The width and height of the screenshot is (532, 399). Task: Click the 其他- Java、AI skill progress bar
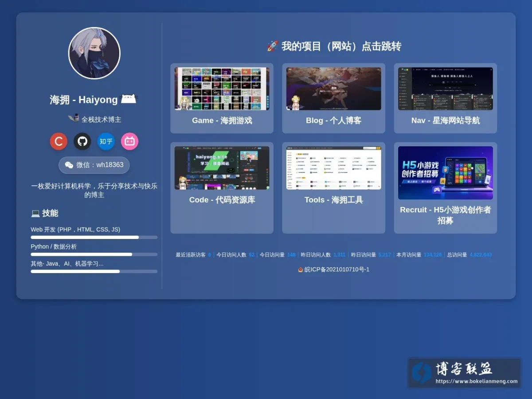point(94,271)
